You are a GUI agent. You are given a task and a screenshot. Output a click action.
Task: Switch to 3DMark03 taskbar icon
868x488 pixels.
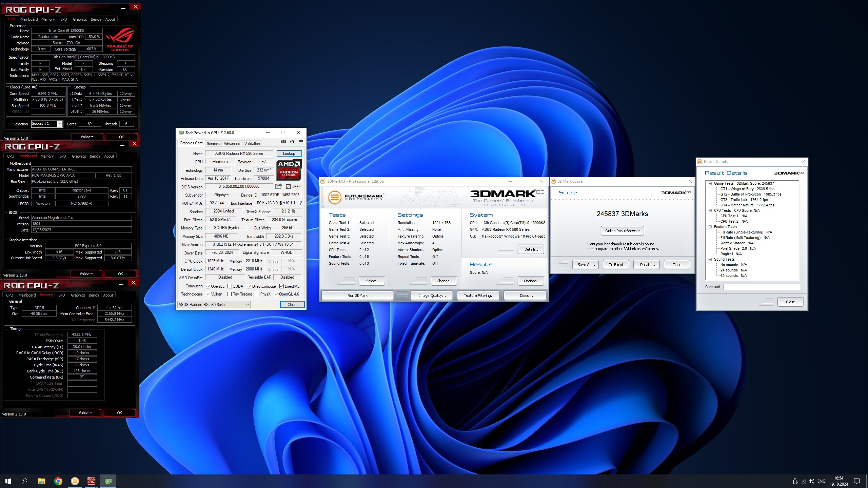(75, 481)
